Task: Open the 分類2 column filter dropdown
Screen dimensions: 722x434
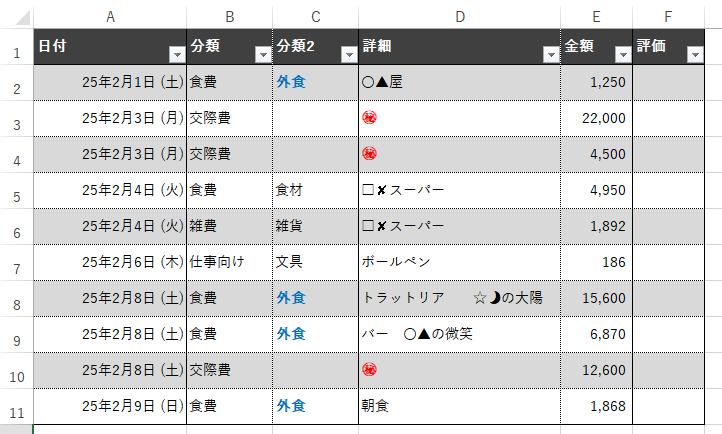Action: 348,56
